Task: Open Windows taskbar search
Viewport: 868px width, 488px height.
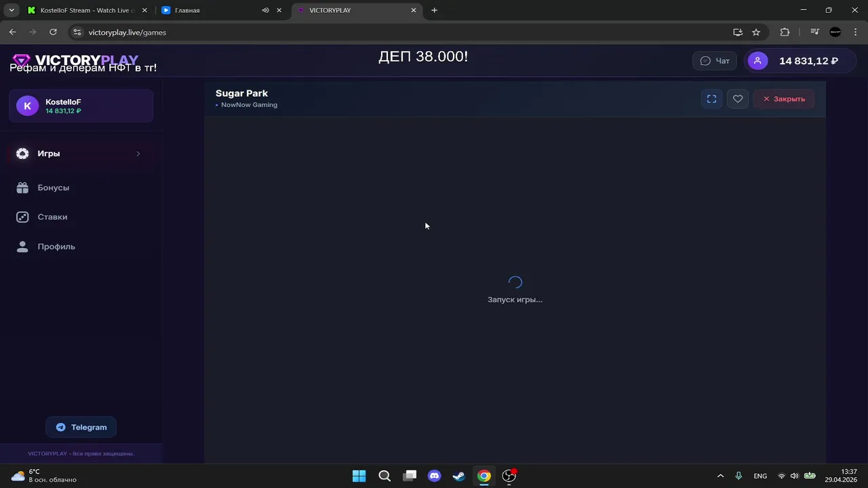Action: pyautogui.click(x=384, y=476)
